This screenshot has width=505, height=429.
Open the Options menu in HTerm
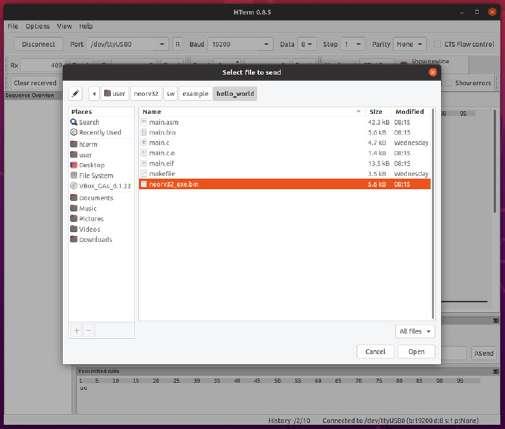(37, 26)
